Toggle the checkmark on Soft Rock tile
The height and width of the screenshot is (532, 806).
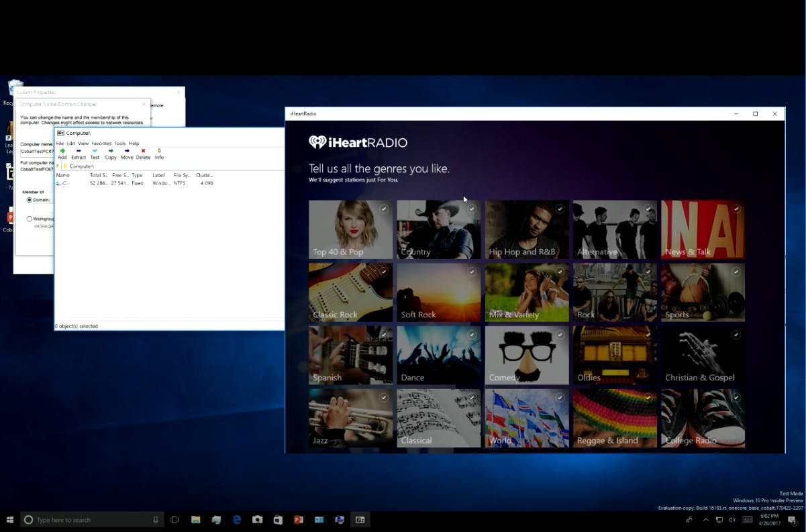pos(472,272)
